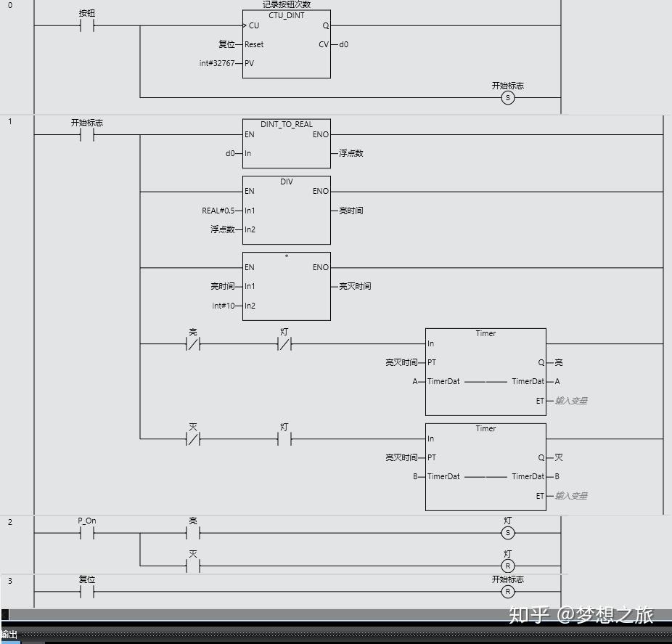This screenshot has height=644, width=672.
Task: Click the 开始标志 Set coil
Action: click(507, 98)
